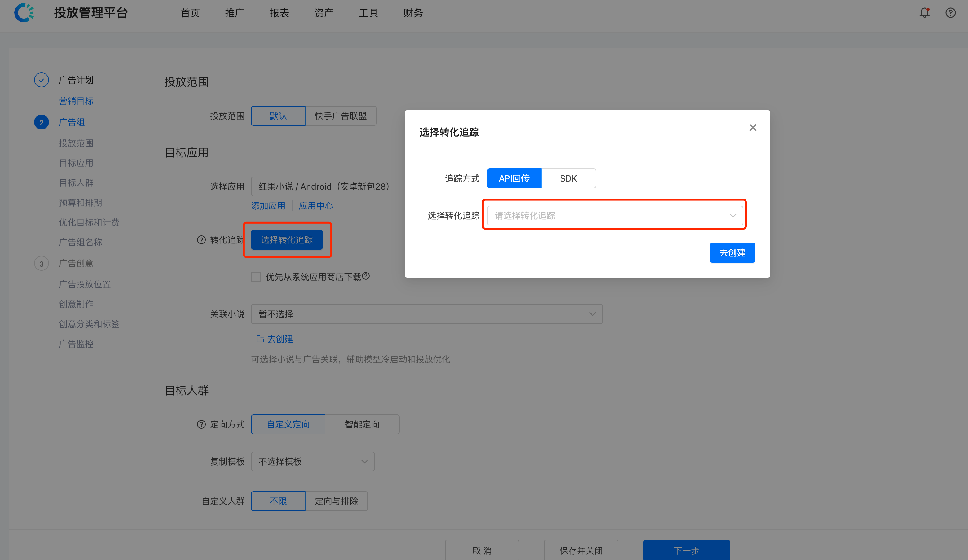Click step 2 circle for 广告组
This screenshot has width=968, height=560.
tap(42, 122)
